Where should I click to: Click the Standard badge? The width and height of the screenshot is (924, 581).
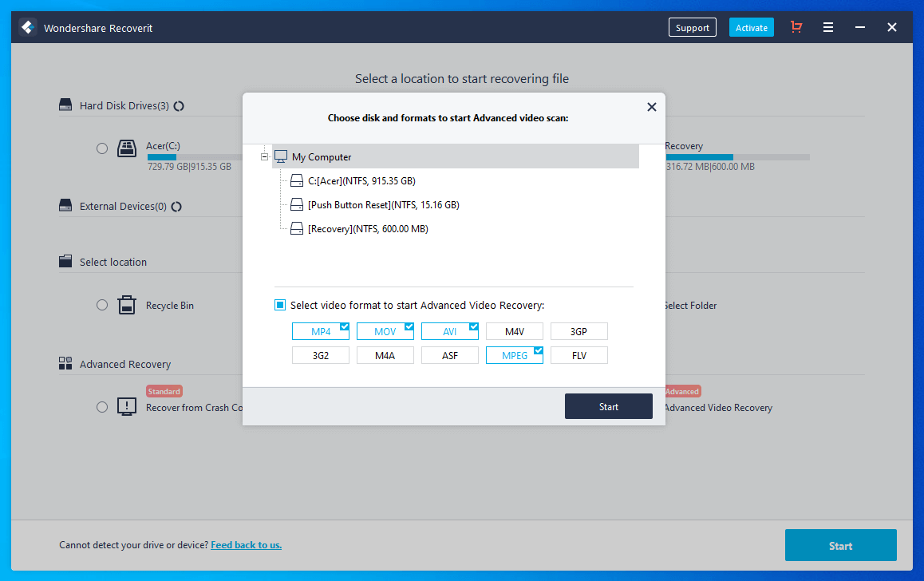164,391
